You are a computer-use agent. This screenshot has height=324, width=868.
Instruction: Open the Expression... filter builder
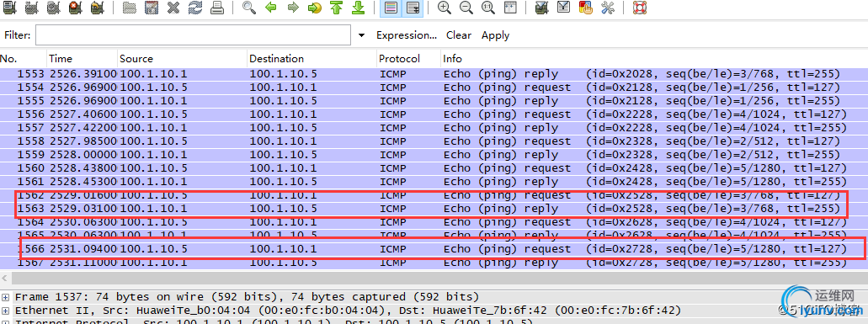click(407, 35)
